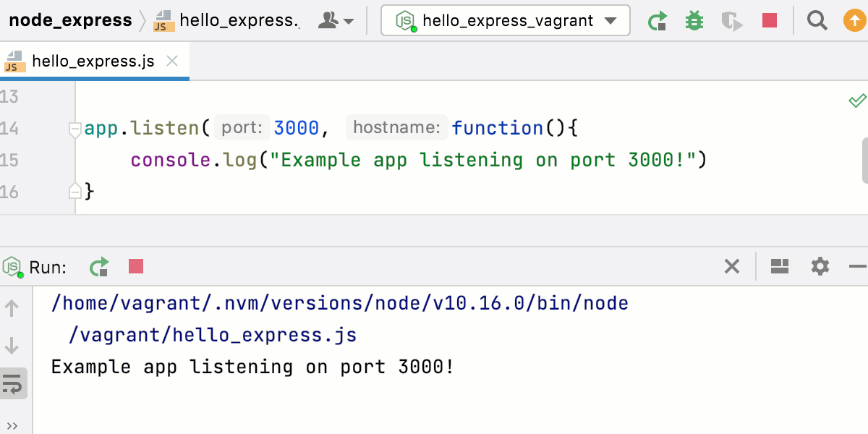Toggle soft-wrap in the console output

[13, 383]
